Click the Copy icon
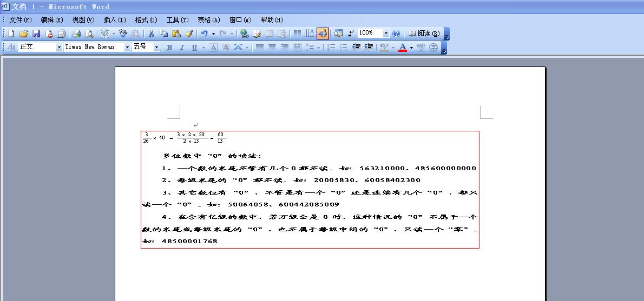The height and width of the screenshot is (301, 644). (163, 34)
